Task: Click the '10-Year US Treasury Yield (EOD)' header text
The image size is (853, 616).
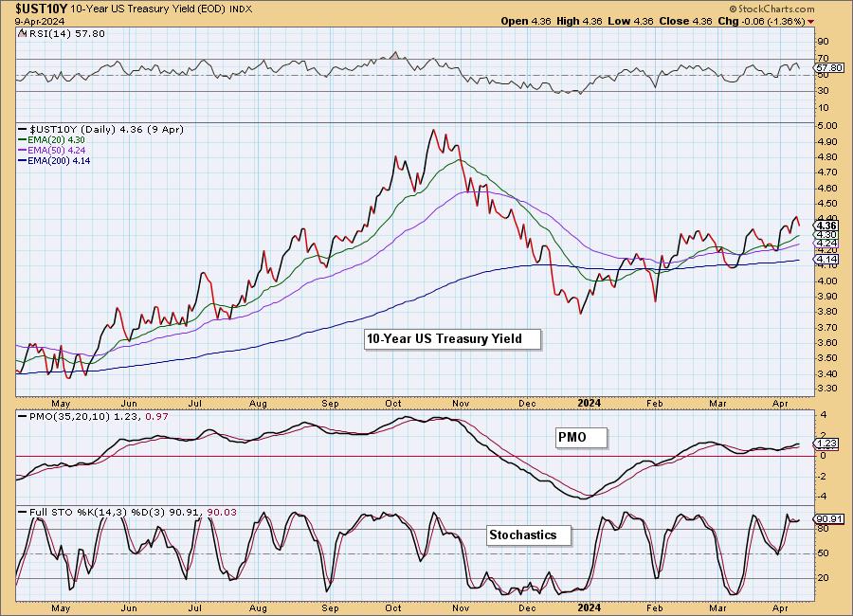Action: coord(148,9)
